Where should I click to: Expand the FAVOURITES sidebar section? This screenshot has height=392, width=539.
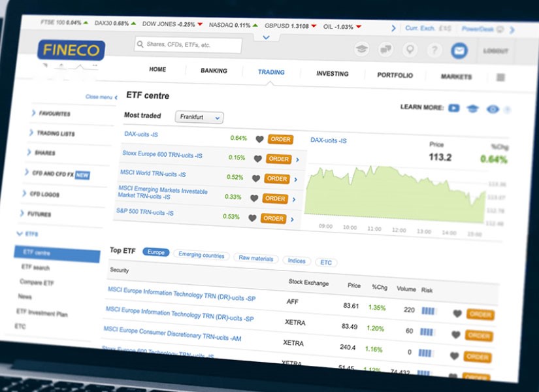51,113
